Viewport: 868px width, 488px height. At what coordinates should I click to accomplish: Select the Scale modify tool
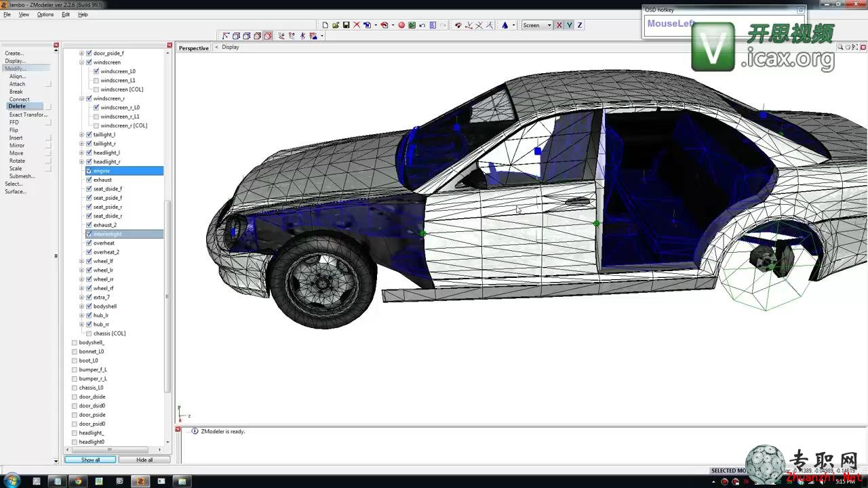[16, 169]
